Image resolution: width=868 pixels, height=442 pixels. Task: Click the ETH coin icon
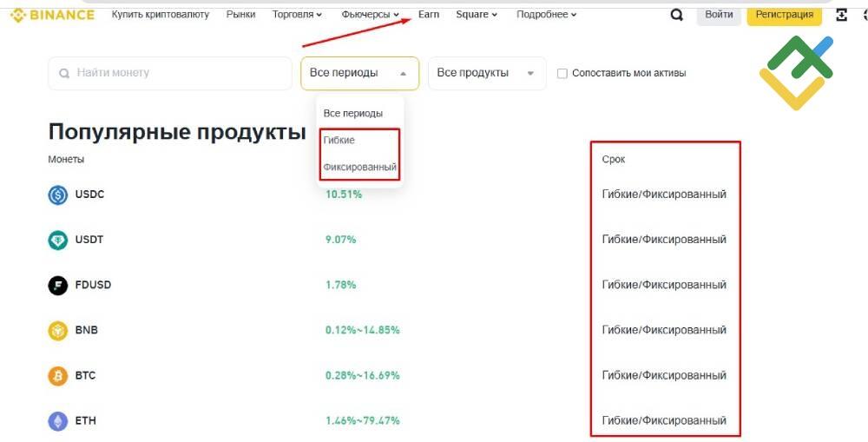click(57, 421)
